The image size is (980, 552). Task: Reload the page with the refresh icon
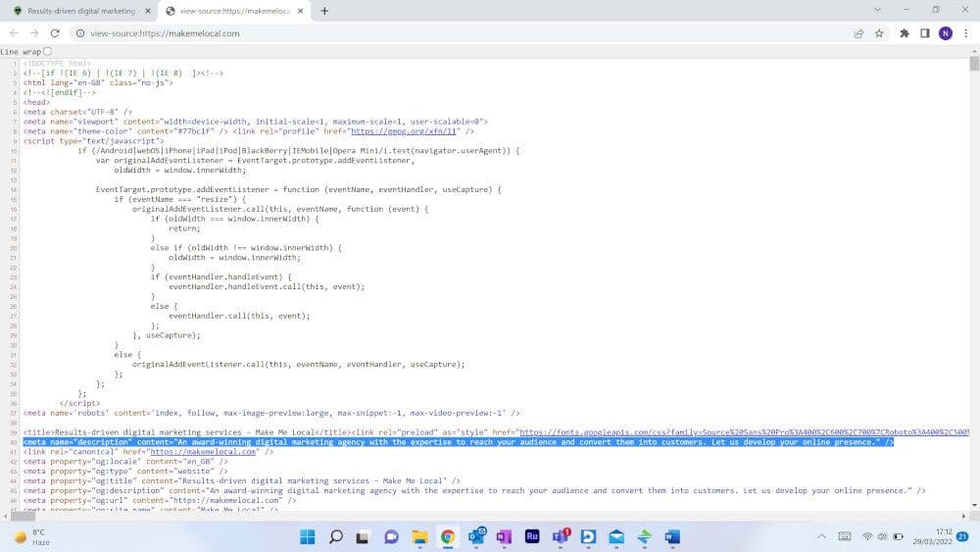(55, 32)
